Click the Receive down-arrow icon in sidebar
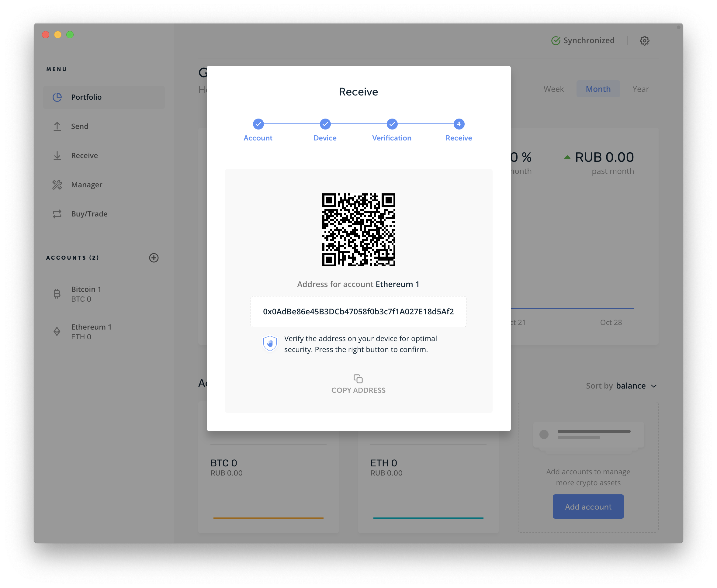This screenshot has width=717, height=588. (57, 155)
